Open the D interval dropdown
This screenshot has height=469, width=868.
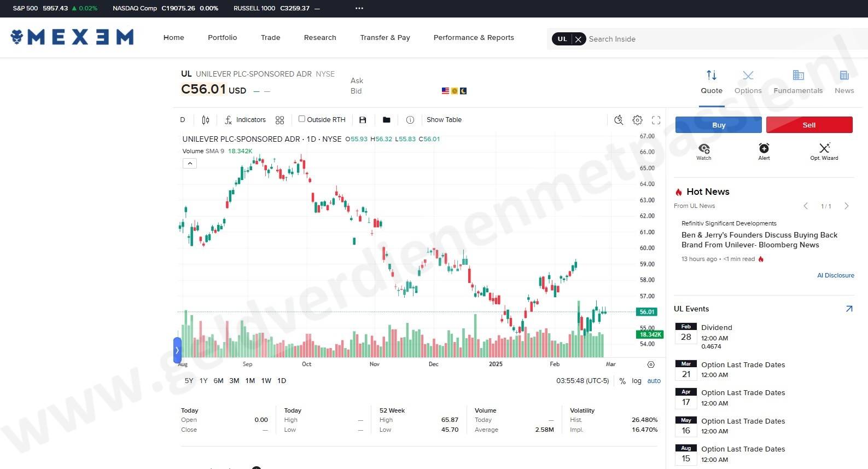point(183,120)
